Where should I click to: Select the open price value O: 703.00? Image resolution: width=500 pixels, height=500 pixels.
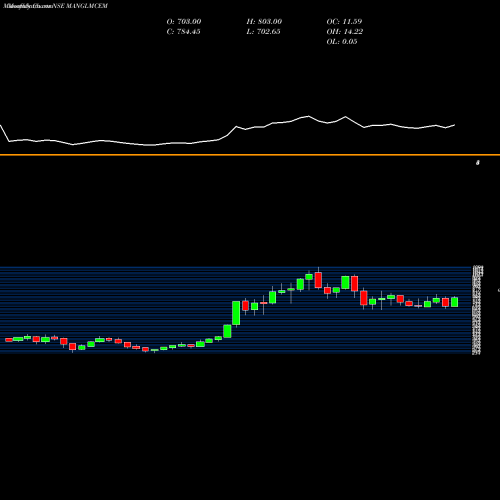pyautogui.click(x=184, y=21)
